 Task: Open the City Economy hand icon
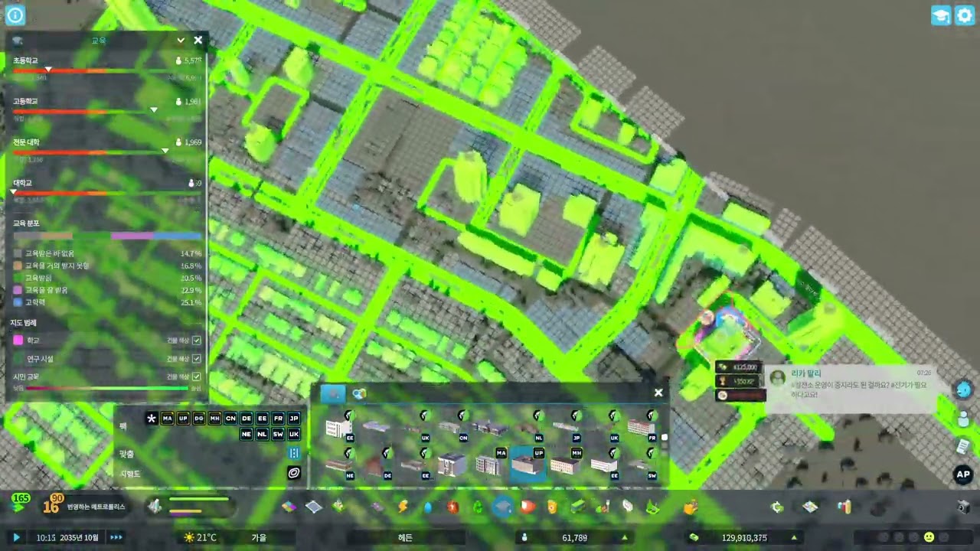point(691,507)
